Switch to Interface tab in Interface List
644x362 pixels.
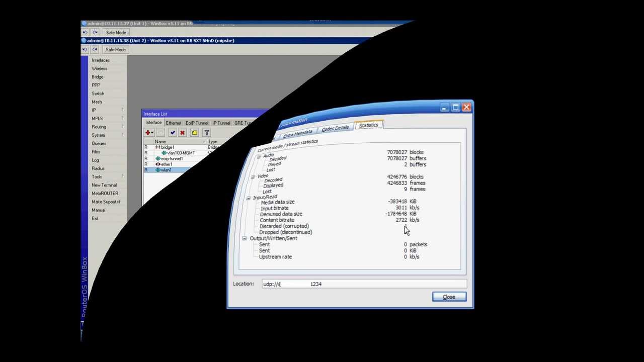pos(153,123)
